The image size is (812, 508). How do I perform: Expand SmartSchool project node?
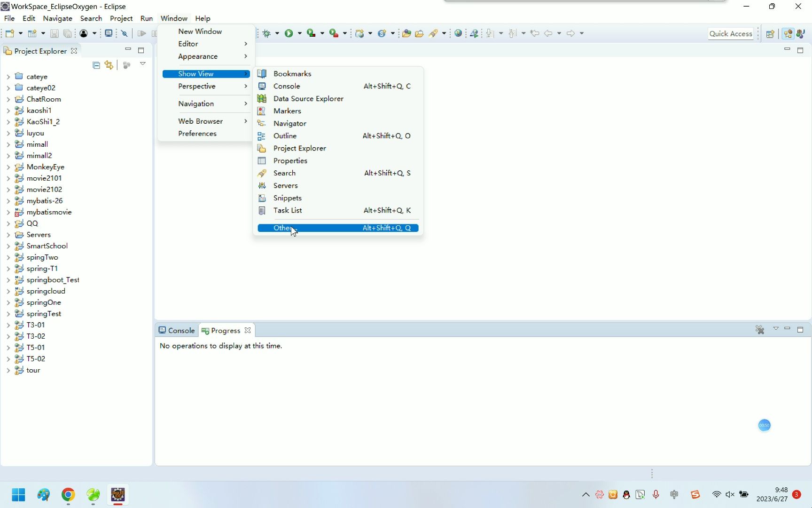(8, 246)
